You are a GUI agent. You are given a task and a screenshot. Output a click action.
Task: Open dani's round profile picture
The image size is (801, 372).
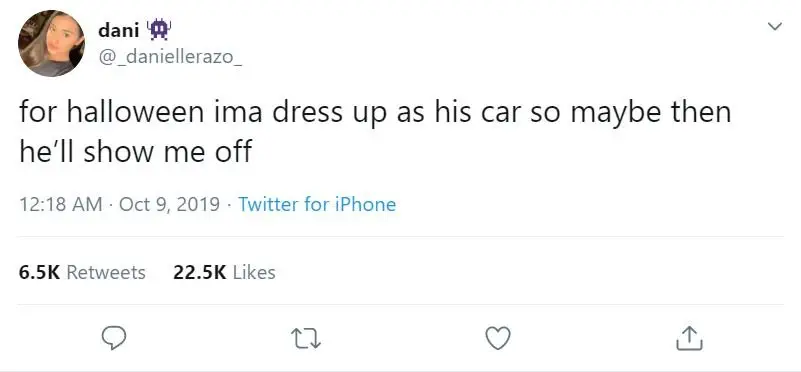tap(51, 43)
